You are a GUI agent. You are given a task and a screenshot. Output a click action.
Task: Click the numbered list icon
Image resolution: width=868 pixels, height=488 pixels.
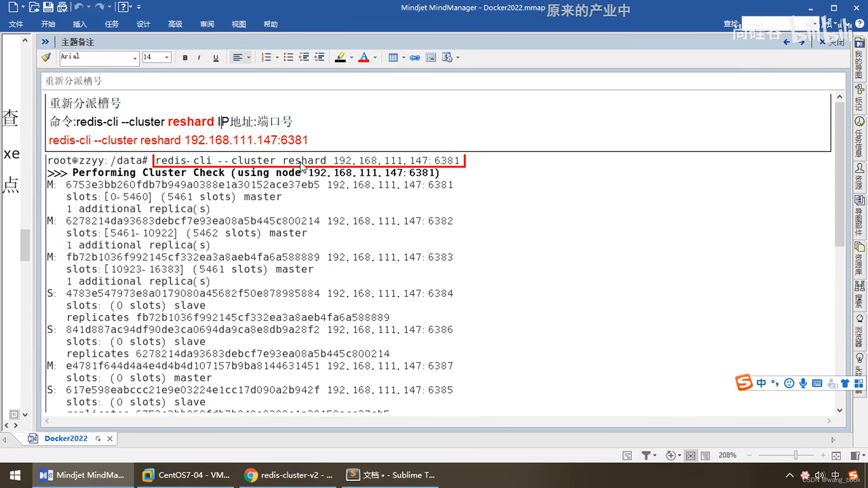(266, 57)
